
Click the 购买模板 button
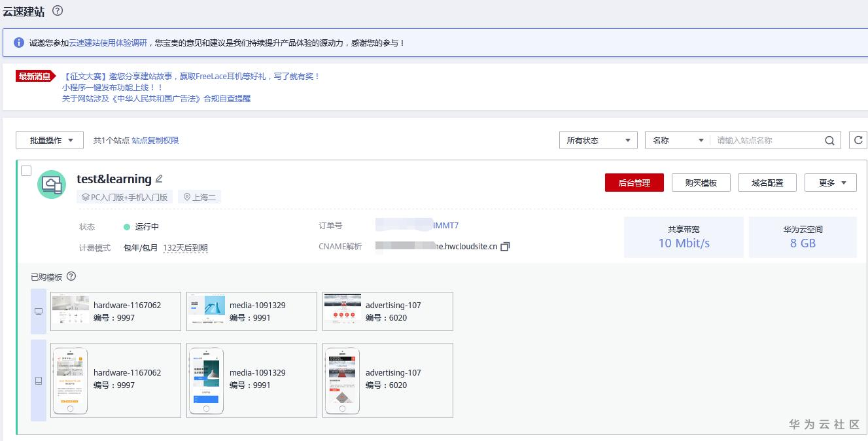[x=701, y=183]
